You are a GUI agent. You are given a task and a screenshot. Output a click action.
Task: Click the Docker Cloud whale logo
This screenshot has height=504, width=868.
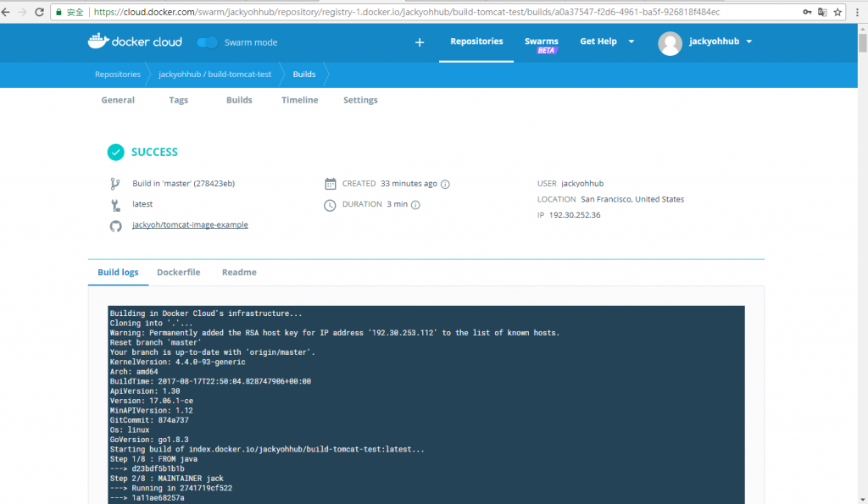click(98, 41)
